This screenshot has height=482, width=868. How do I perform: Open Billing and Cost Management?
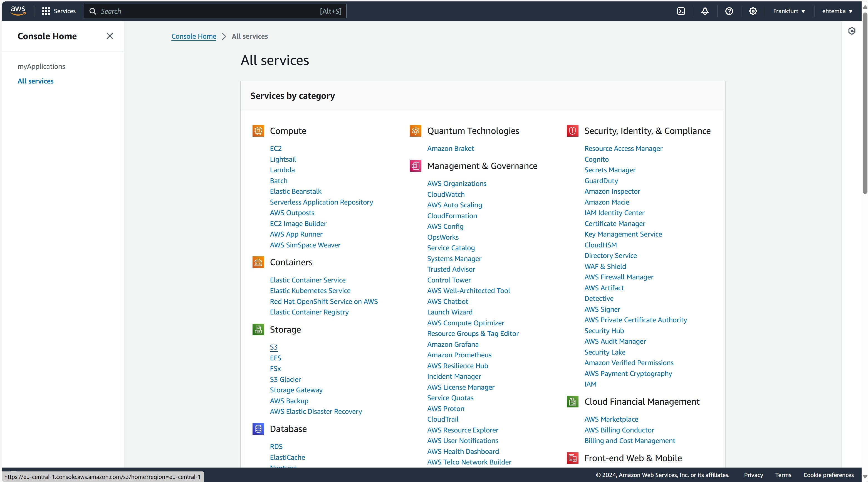(x=630, y=441)
